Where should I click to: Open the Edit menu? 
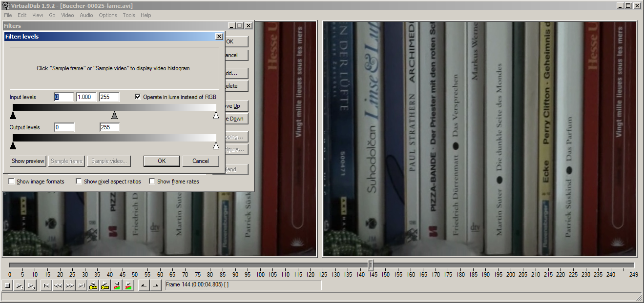22,15
